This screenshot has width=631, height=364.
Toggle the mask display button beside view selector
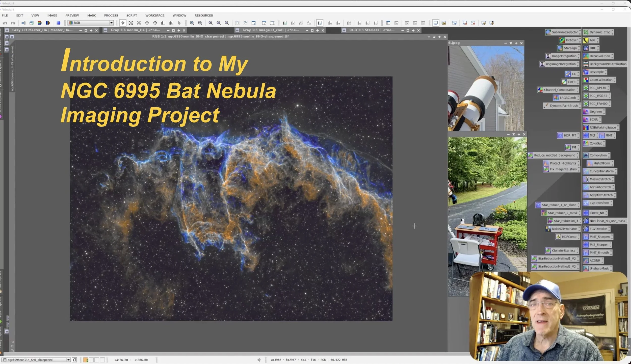[x=74, y=360]
